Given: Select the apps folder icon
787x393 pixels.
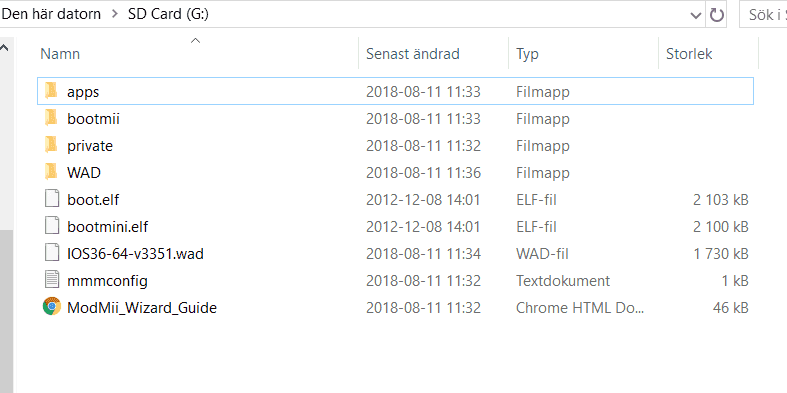Looking at the screenshot, I should click(x=51, y=91).
